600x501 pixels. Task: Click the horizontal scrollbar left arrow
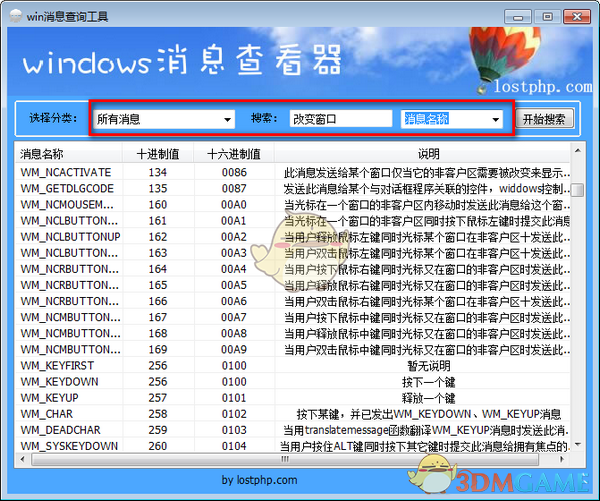coord(23,459)
